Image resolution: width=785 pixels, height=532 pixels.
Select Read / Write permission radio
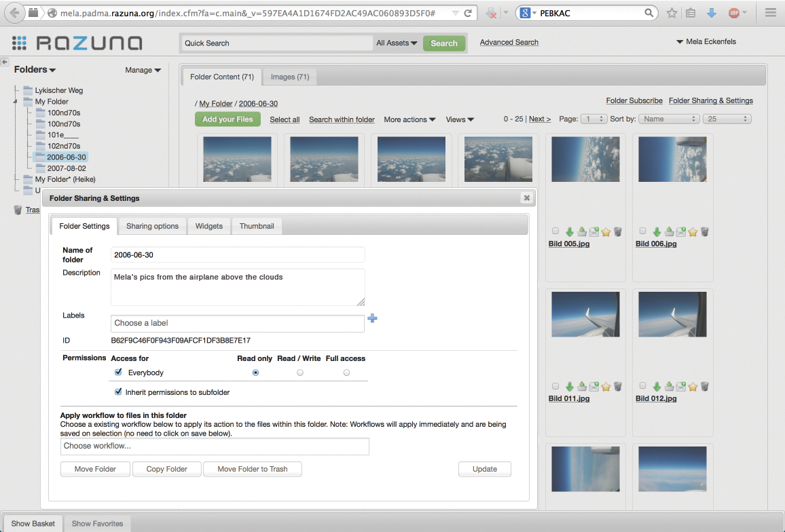pos(300,373)
